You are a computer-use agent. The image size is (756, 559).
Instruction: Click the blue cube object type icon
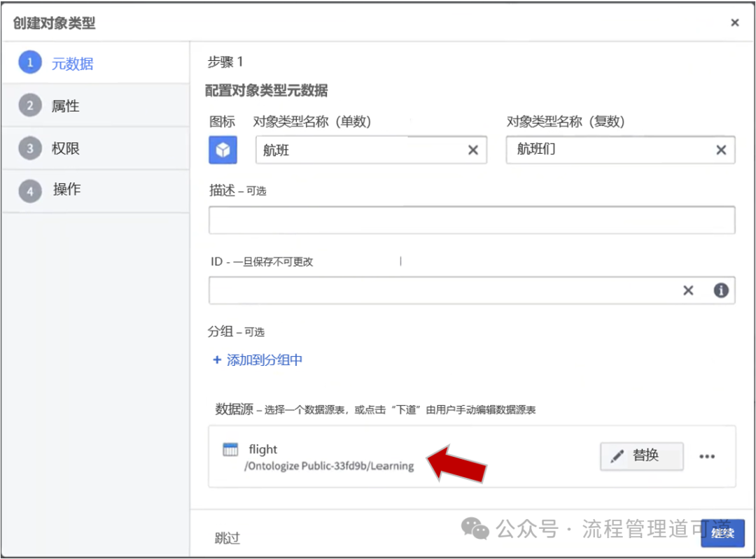click(223, 150)
